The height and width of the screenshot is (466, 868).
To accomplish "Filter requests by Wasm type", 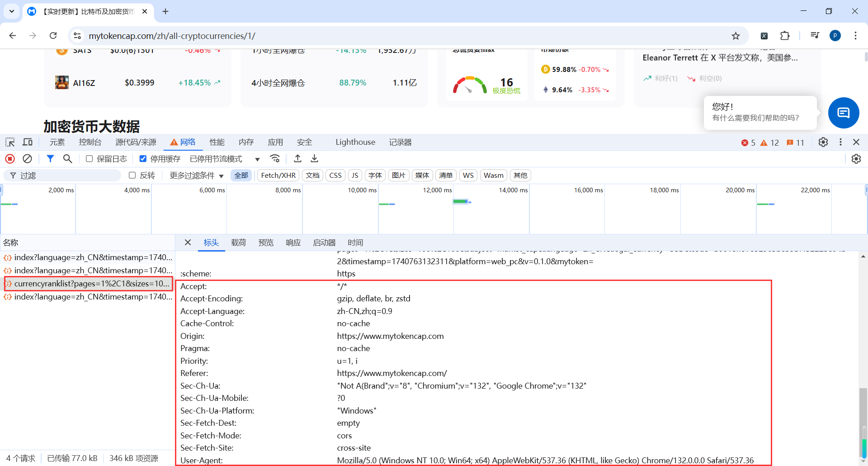I will point(493,176).
